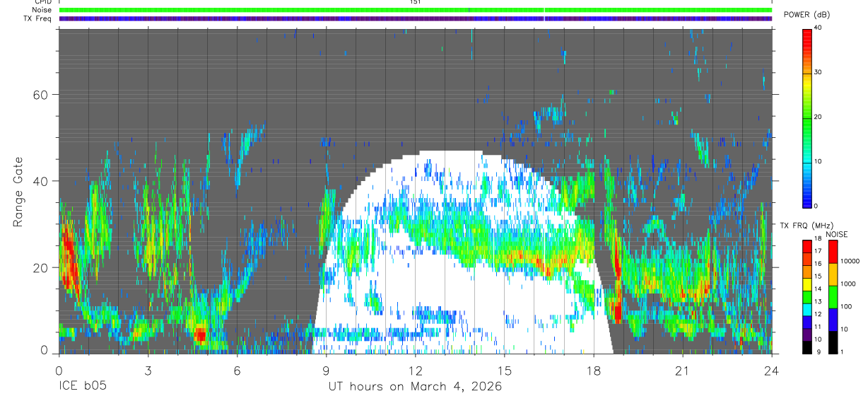Click the 6 tick on the UT hours axis
Screen dimensions: 868x401
tap(237, 371)
